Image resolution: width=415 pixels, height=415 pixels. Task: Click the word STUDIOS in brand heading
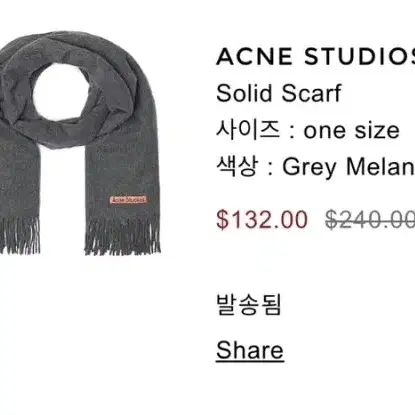[x=360, y=56]
